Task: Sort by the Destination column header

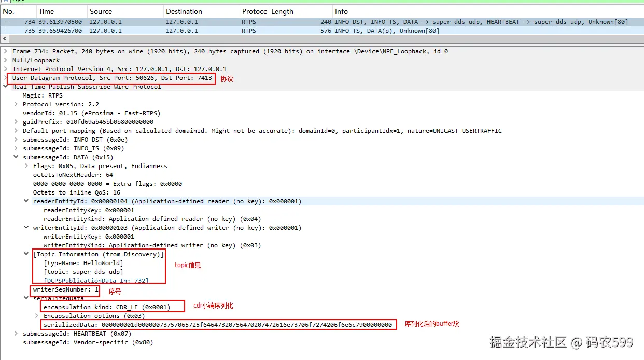Action: (x=201, y=11)
